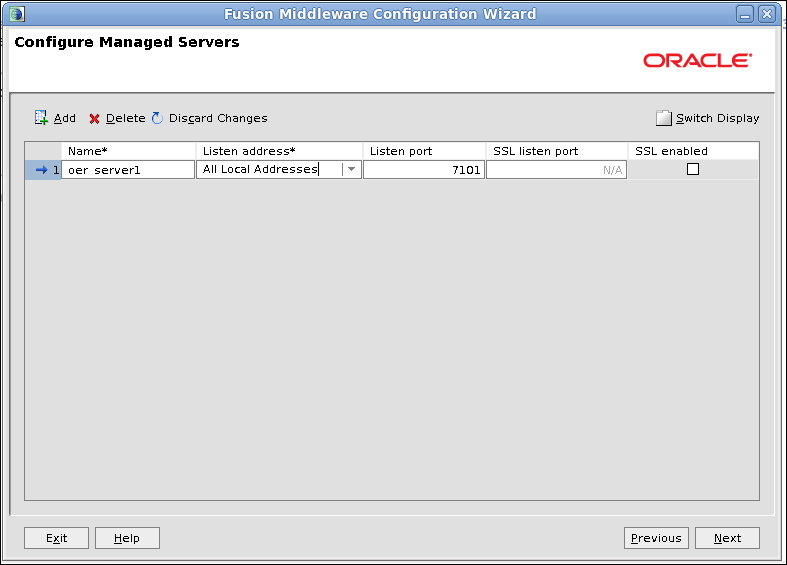Click the Switch Display page icon

pyautogui.click(x=664, y=118)
